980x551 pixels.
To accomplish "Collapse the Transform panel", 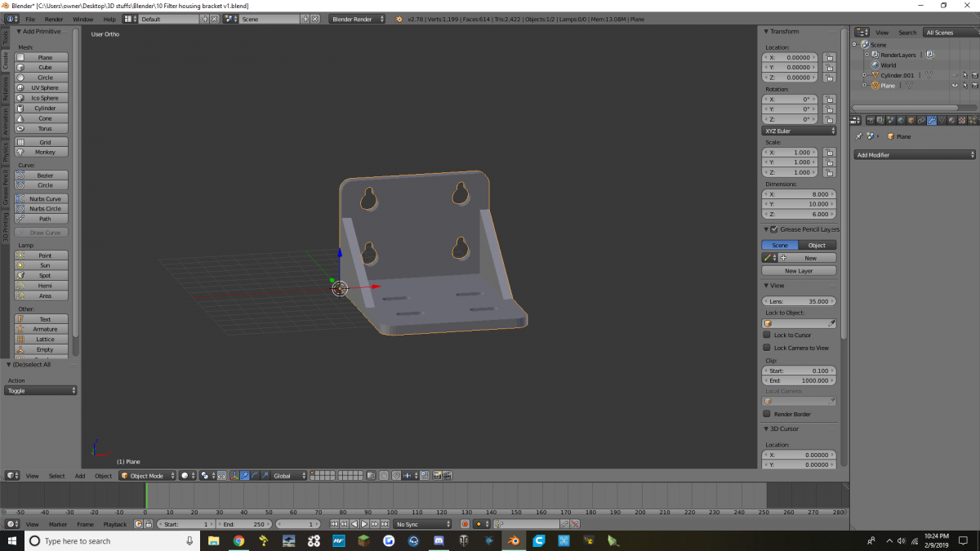I will [767, 31].
